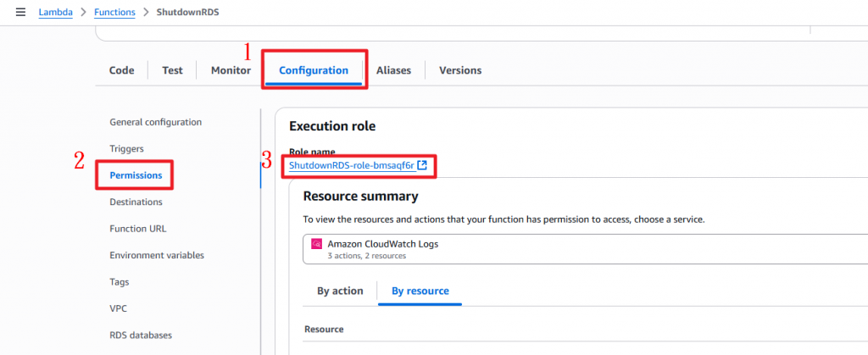Image resolution: width=868 pixels, height=355 pixels.
Task: Select Triggers in the sidebar
Action: tap(127, 149)
